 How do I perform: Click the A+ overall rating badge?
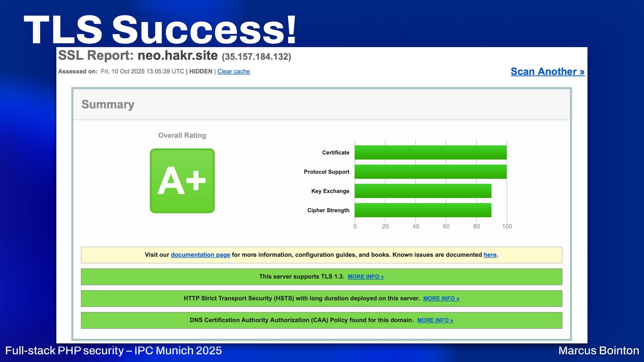(182, 181)
